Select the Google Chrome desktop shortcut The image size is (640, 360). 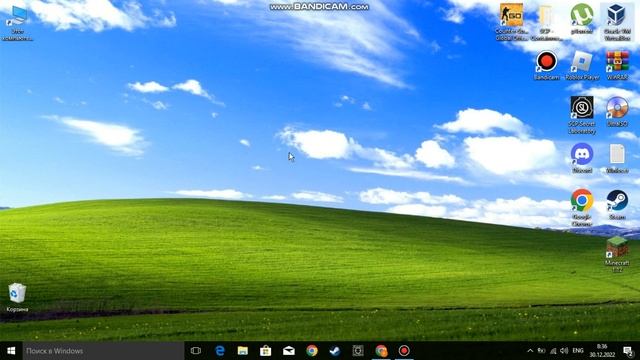point(582,208)
